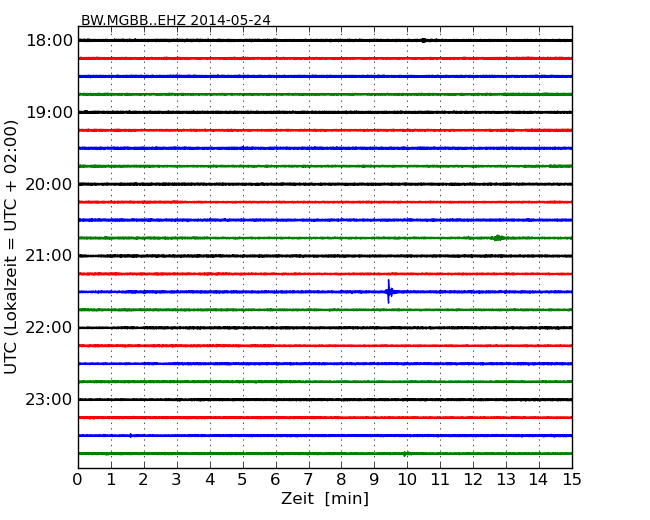Click the x-axis tick label 5

[243, 480]
